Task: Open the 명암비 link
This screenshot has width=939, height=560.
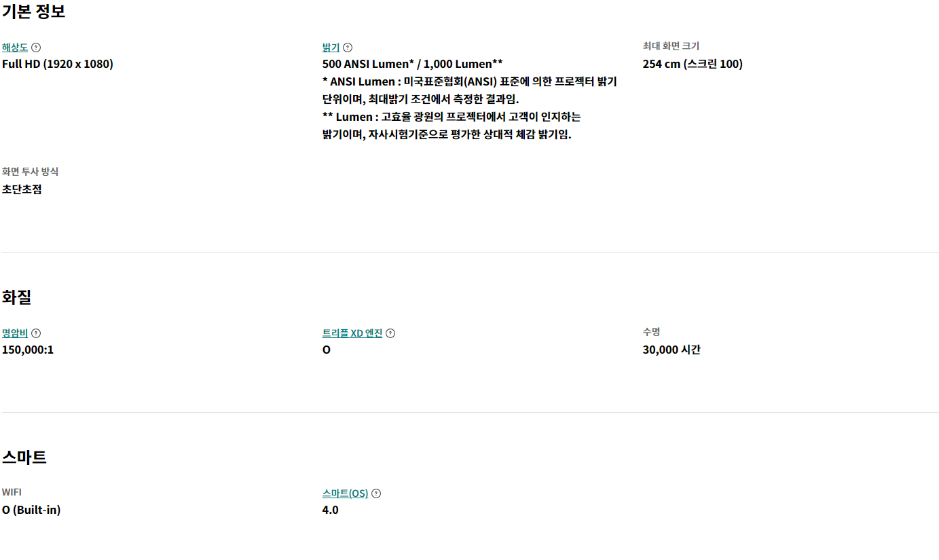Action: (15, 333)
